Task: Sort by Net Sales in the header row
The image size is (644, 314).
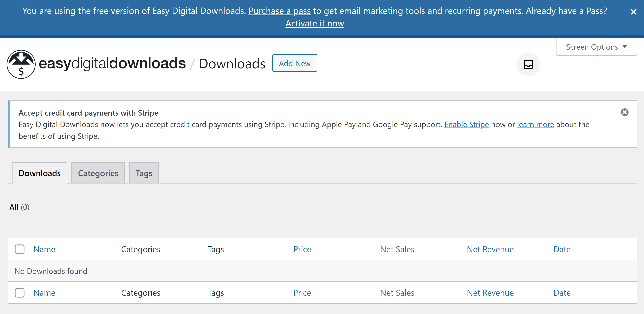Action: [397, 249]
